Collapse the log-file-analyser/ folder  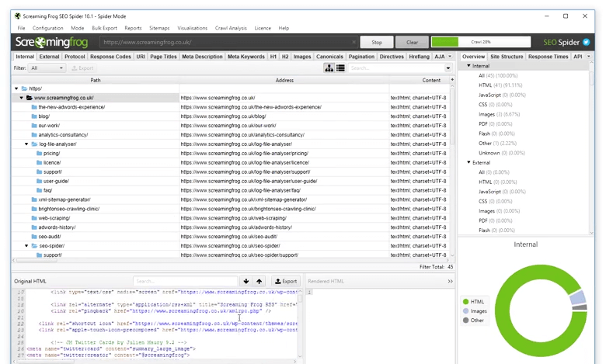tap(26, 144)
